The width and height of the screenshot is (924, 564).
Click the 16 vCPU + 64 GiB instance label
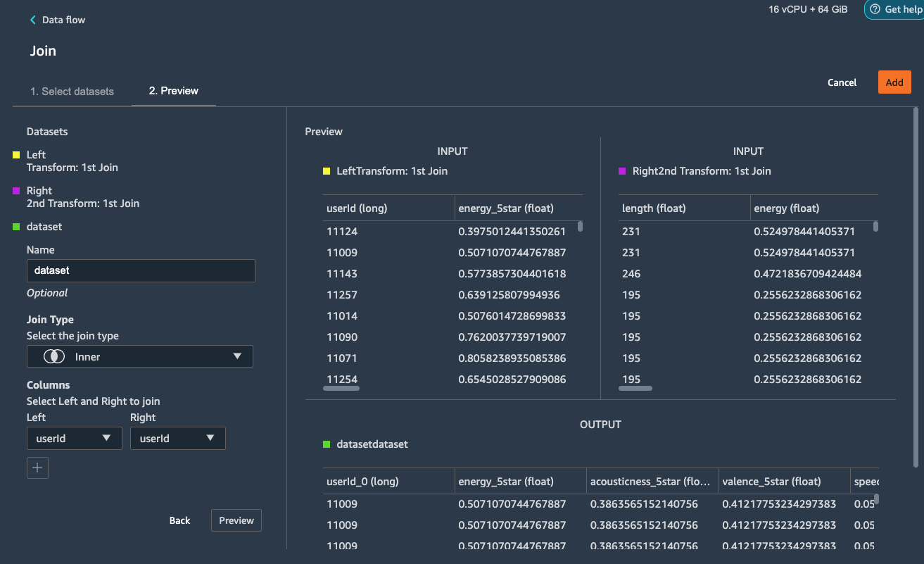808,9
